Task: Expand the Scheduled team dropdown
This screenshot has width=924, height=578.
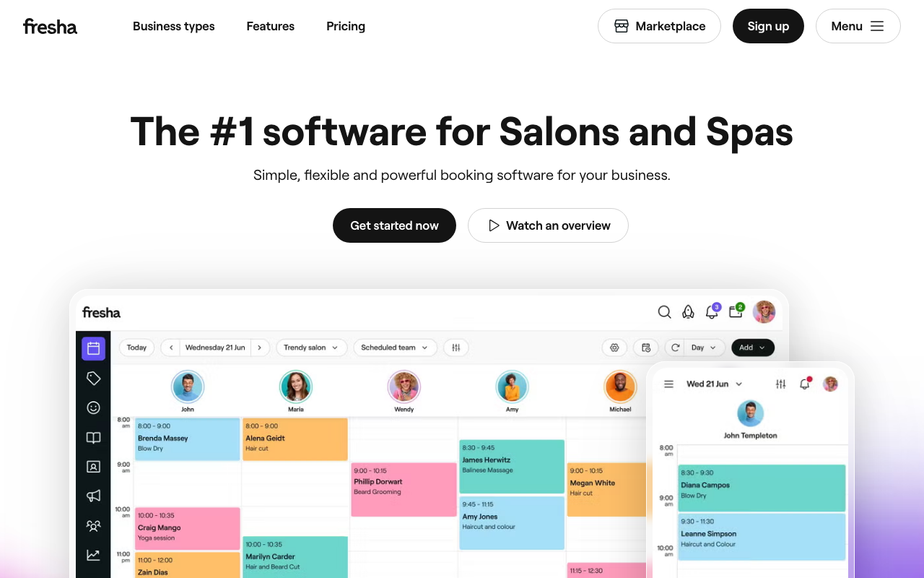Action: [x=395, y=348]
